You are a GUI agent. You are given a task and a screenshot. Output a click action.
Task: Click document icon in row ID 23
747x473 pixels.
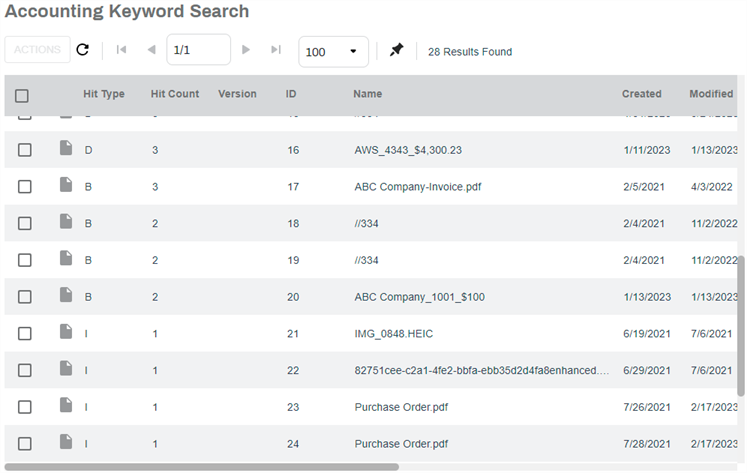66,405
